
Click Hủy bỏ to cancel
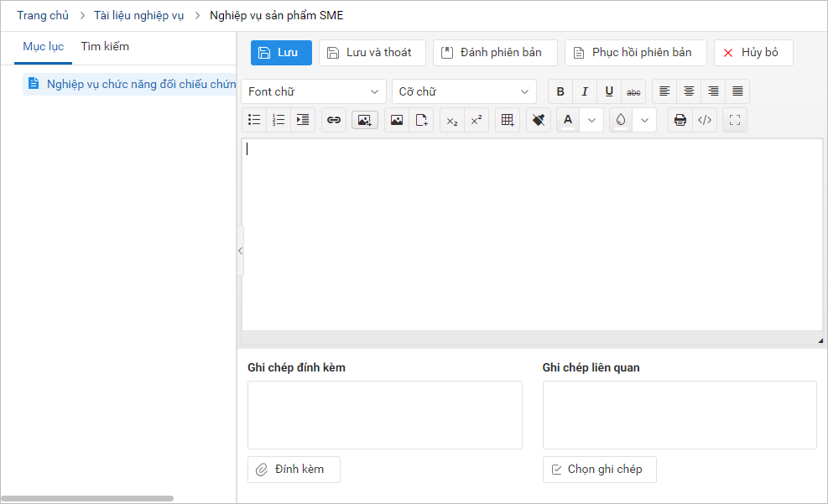click(753, 53)
